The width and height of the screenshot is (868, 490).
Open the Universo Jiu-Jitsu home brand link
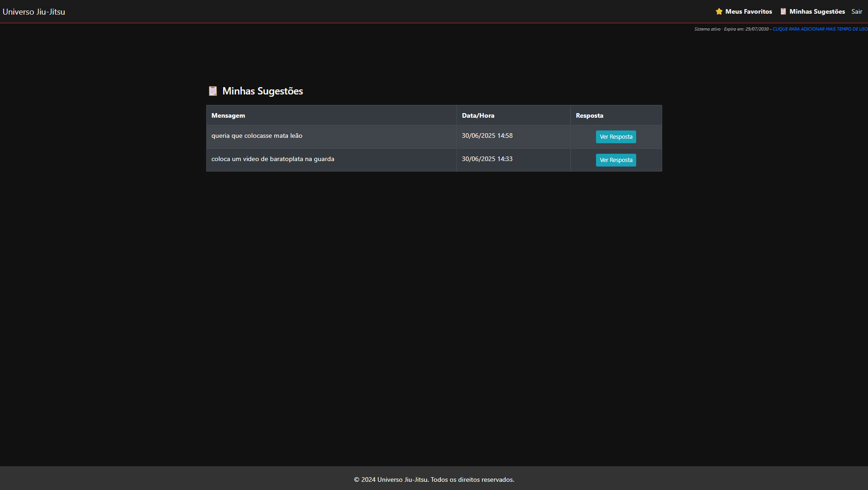[x=34, y=12]
